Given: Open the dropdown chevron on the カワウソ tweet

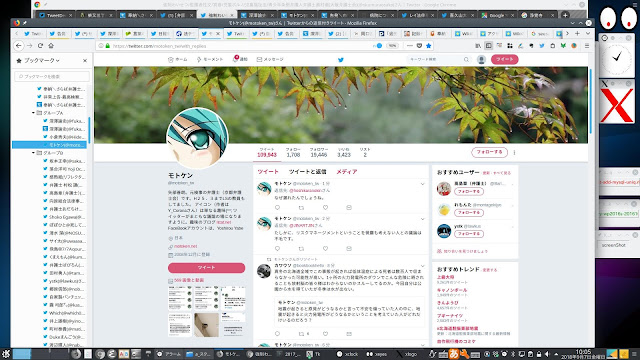Looking at the screenshot, I should [x=422, y=266].
